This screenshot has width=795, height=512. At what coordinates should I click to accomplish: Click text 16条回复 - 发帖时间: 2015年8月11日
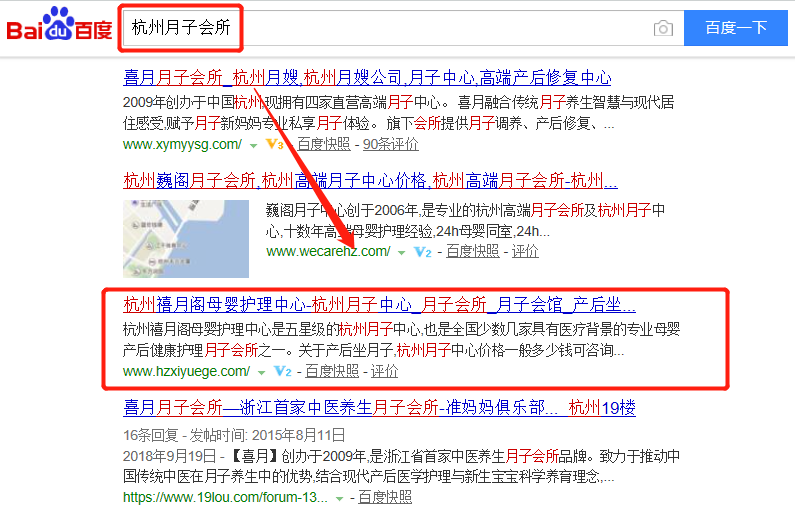(234, 435)
